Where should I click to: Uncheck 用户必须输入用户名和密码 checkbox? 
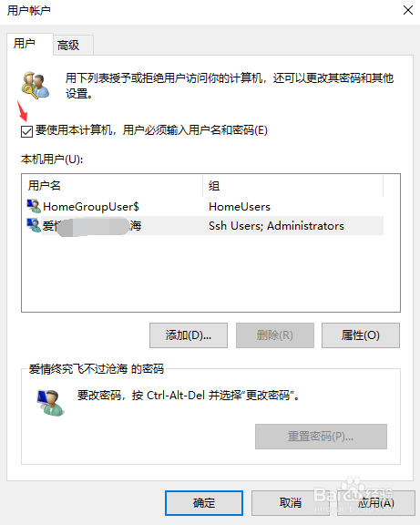click(26, 131)
